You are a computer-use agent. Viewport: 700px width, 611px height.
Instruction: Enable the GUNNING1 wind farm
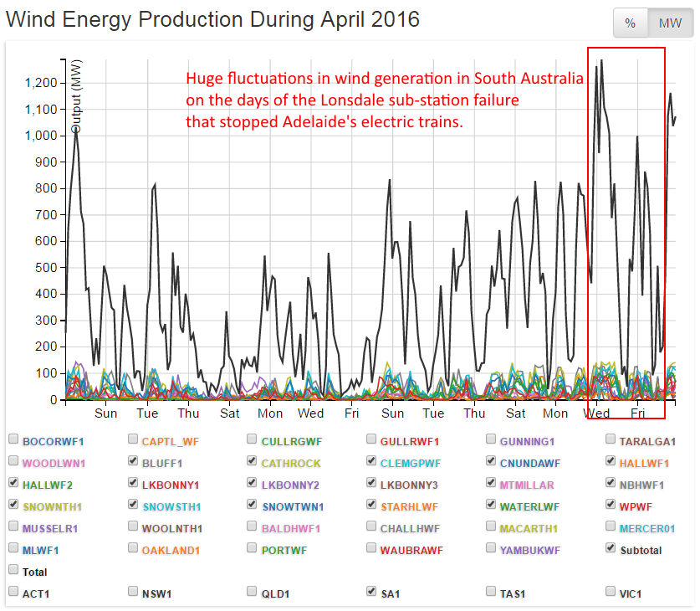(490, 438)
